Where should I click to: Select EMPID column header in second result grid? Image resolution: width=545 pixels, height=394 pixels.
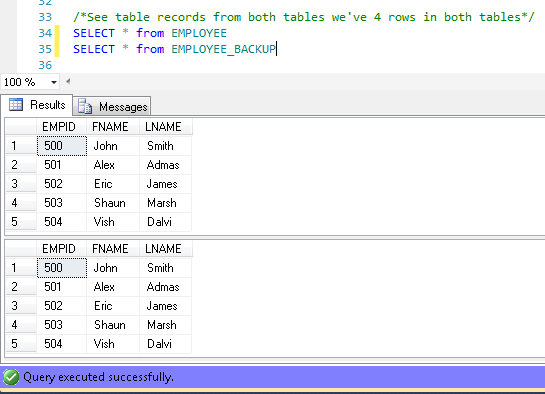[x=61, y=249]
